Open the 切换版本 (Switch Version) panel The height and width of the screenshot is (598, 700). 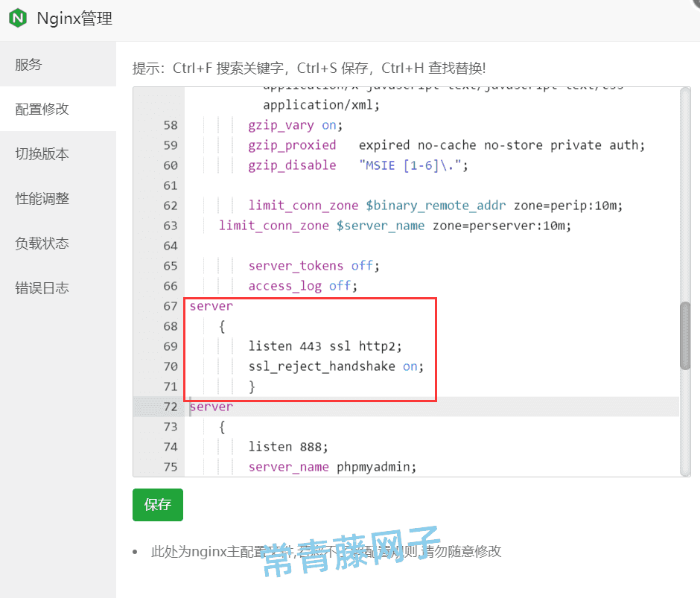click(41, 153)
